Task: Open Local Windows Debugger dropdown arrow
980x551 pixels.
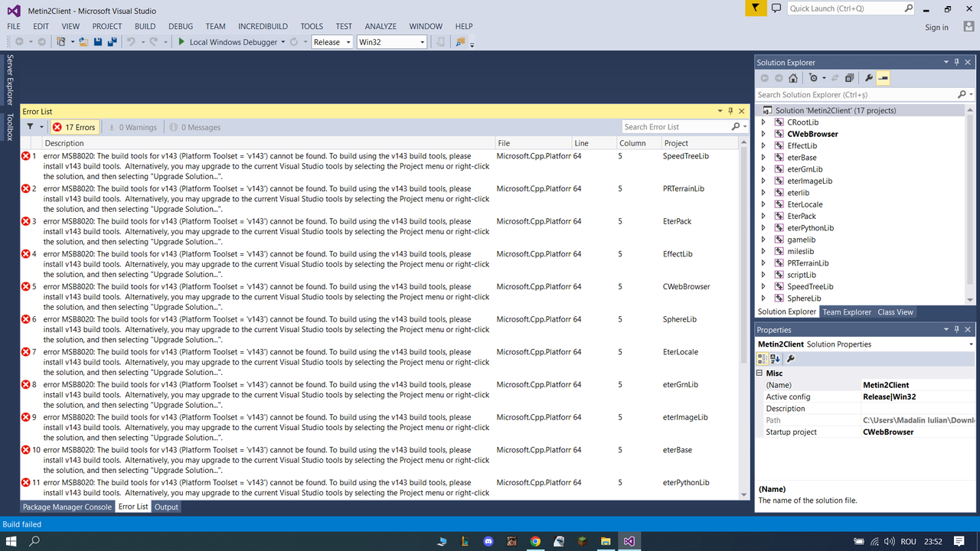Action: 283,42
